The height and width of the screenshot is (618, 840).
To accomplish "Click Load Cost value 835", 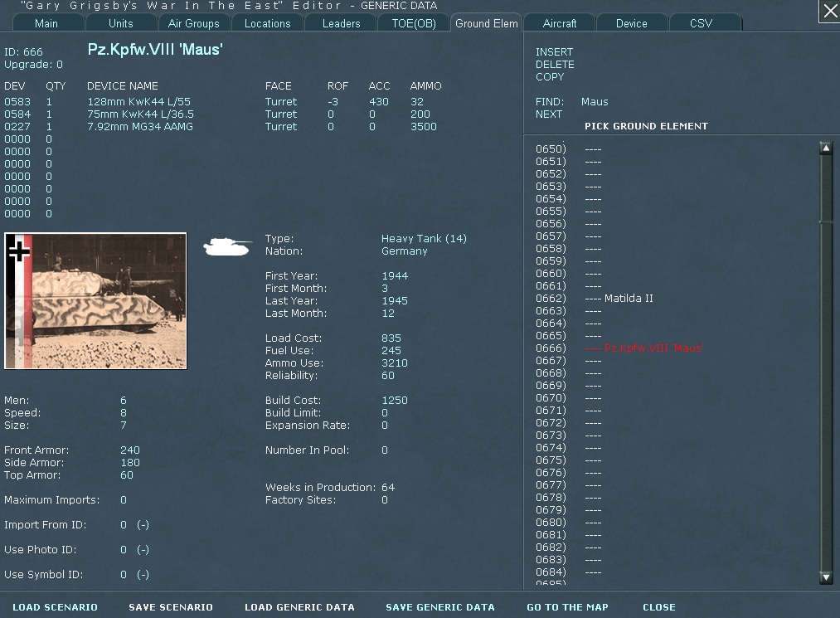I will (391, 338).
